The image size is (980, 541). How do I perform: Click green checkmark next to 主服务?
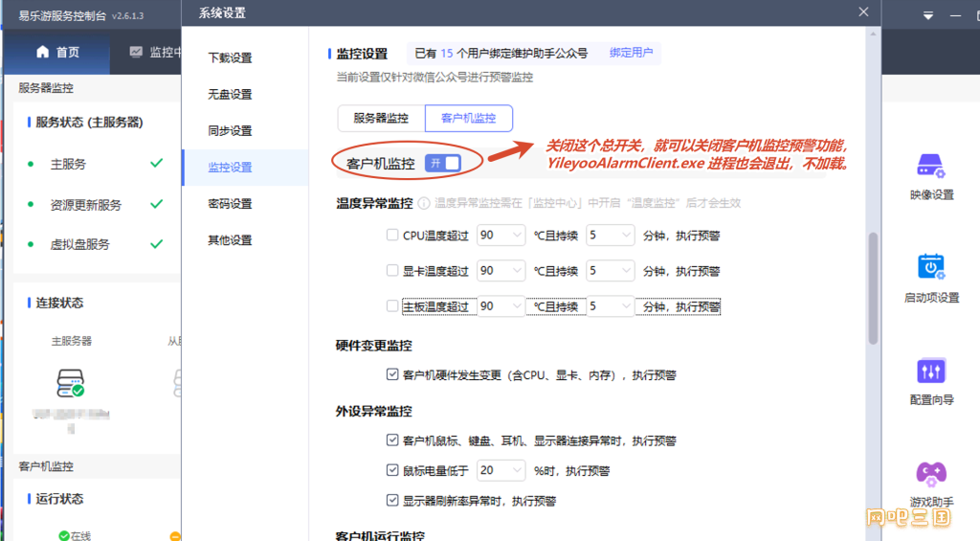pos(156,163)
